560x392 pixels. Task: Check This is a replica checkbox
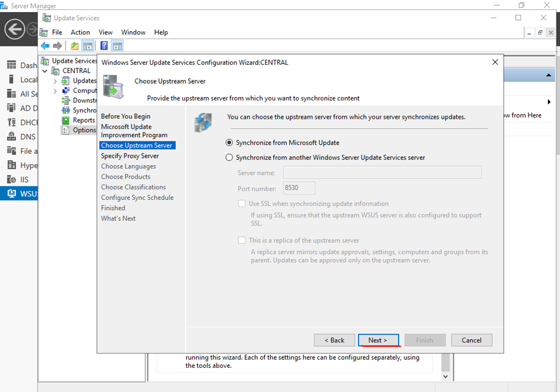pos(242,240)
